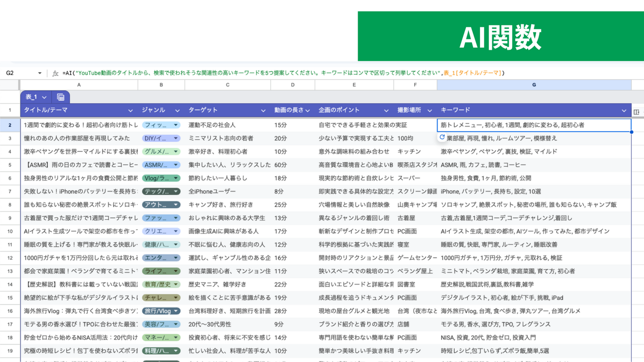
Task: Open the クリエ... genre chip in row 10
Action: tap(161, 231)
